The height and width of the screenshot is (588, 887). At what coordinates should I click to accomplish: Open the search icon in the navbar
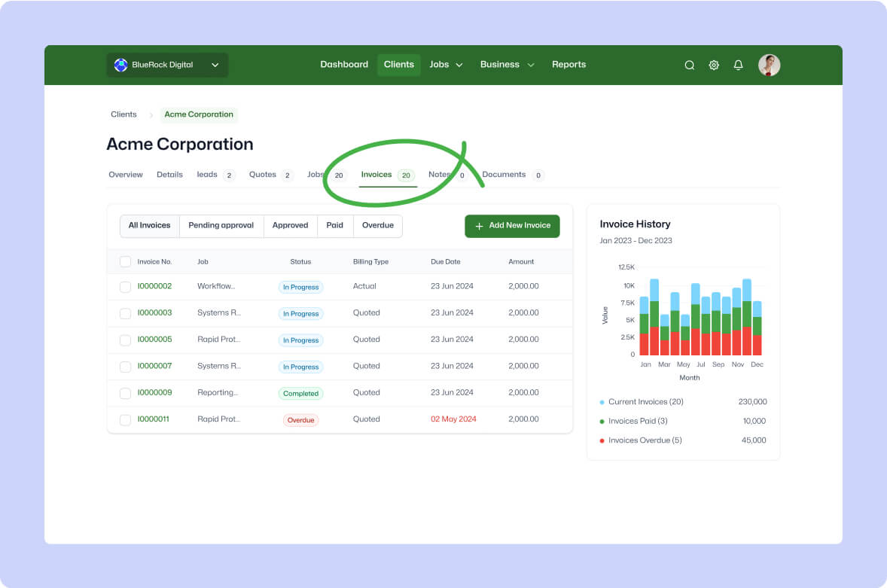point(689,65)
